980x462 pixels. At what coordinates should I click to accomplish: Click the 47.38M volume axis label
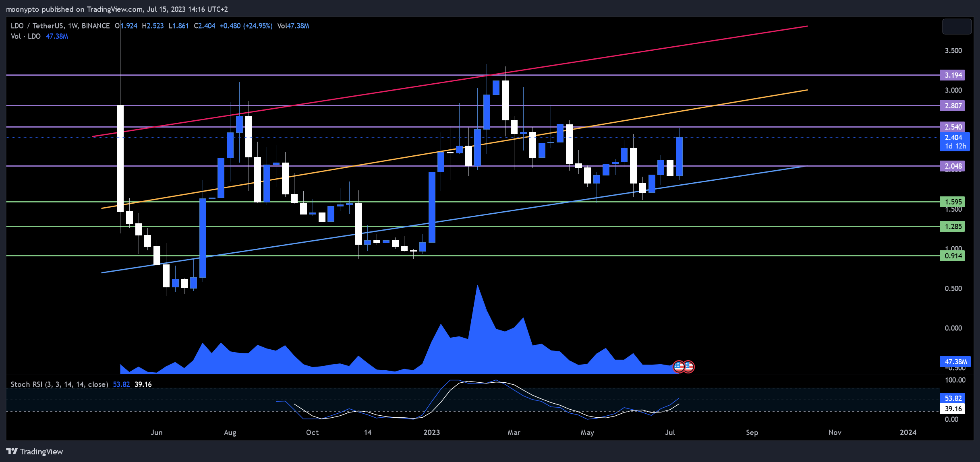[955, 361]
